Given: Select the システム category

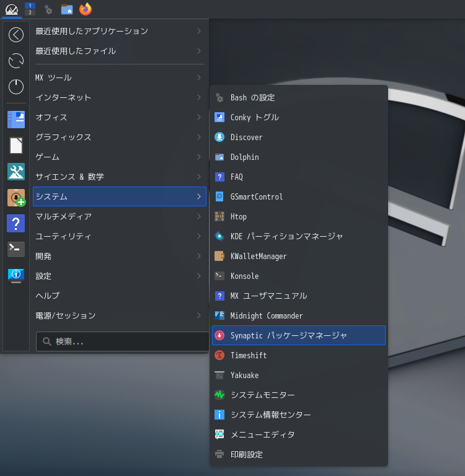Looking at the screenshot, I should pos(120,196).
